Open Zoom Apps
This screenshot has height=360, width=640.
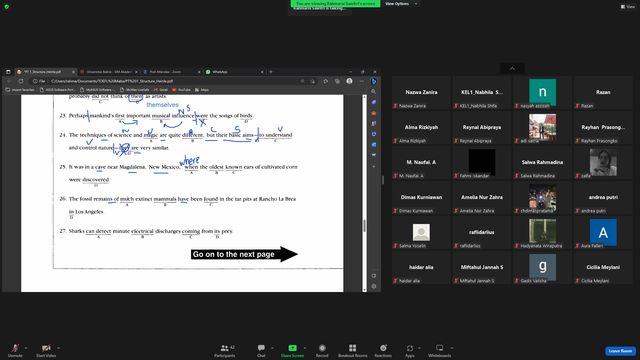point(410,350)
